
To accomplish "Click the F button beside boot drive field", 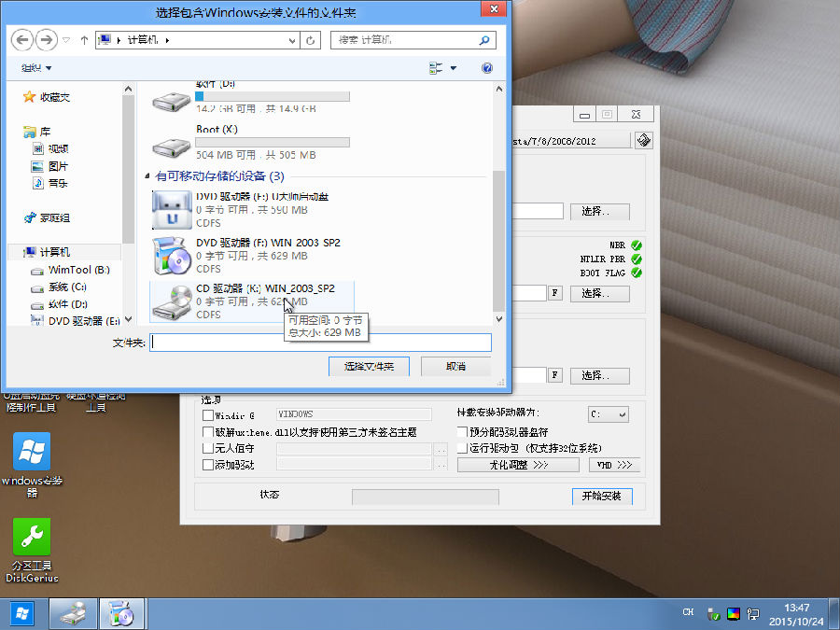I will point(554,293).
